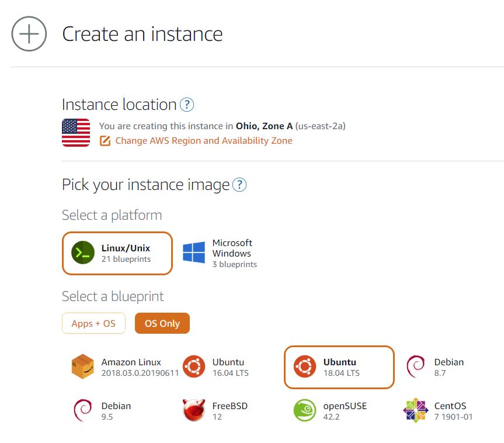The image size is (504, 443).
Task: Click the 'Instance location' heading text
Action: pos(119,105)
